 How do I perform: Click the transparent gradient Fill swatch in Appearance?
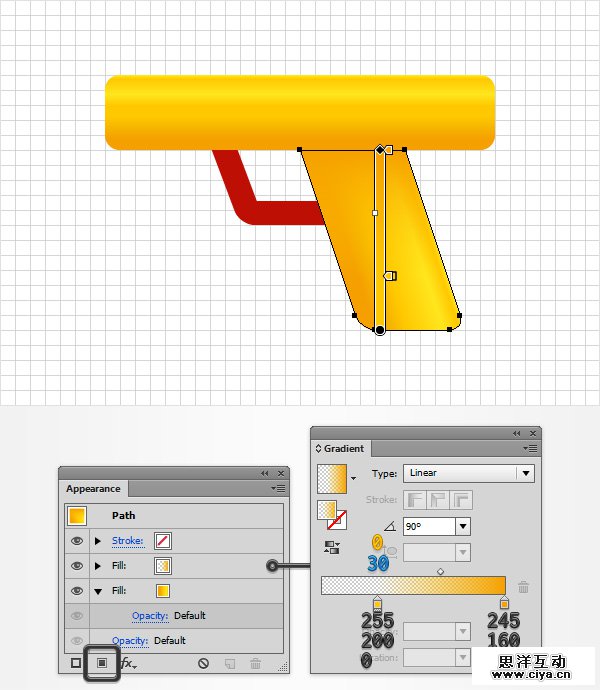[163, 566]
